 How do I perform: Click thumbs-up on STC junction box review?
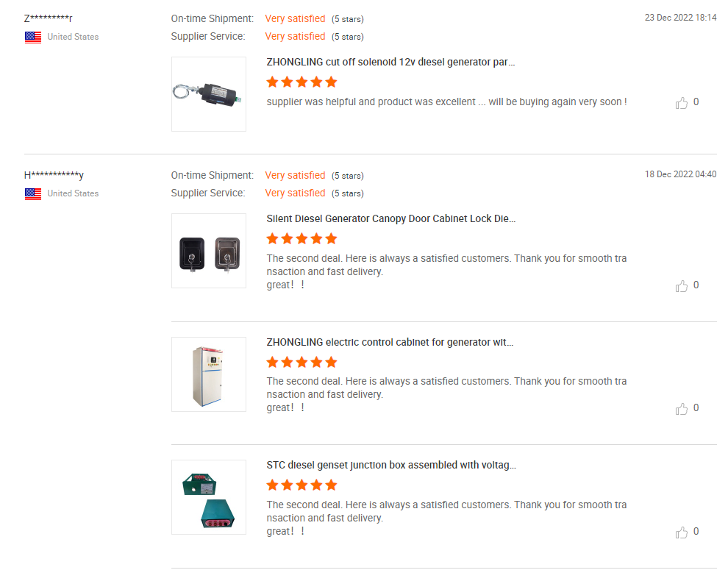click(682, 532)
